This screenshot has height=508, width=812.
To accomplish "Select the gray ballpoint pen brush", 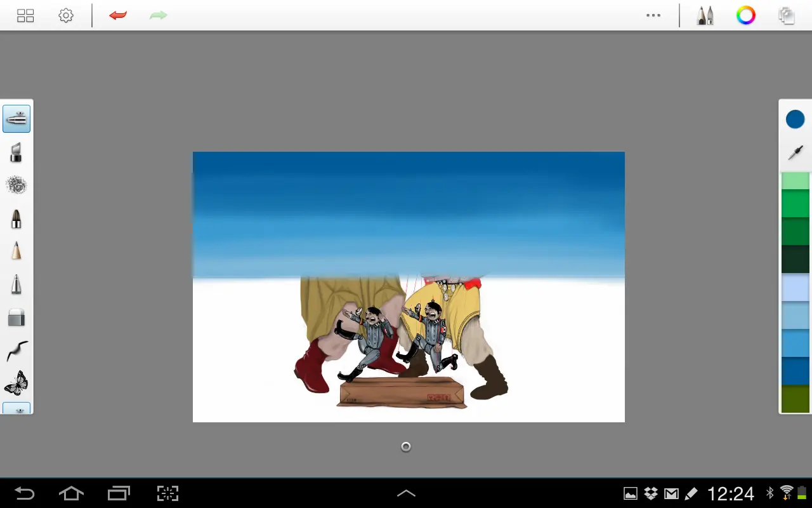I will (x=16, y=284).
